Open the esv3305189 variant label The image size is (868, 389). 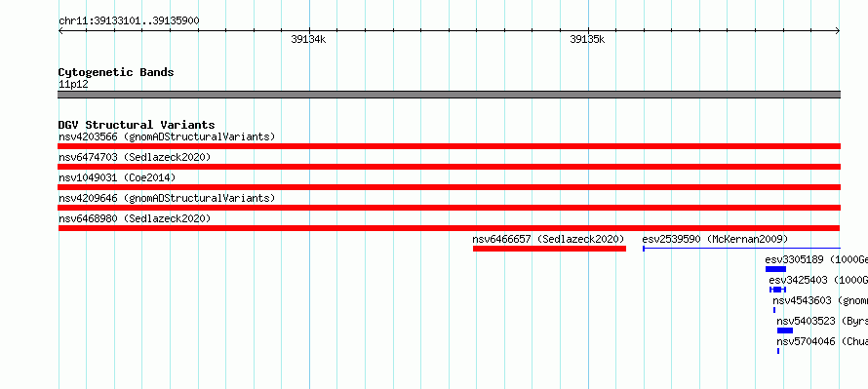click(x=816, y=259)
